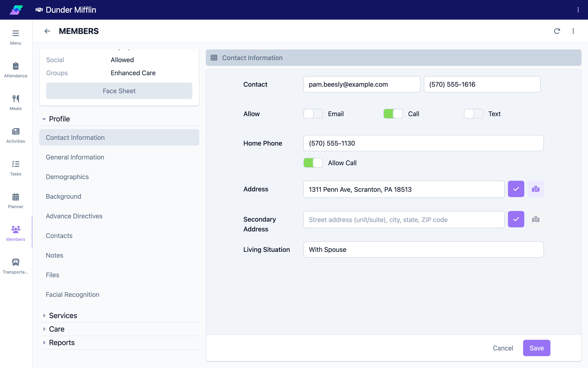Open map for primary Address
588x368 pixels.
(x=536, y=189)
